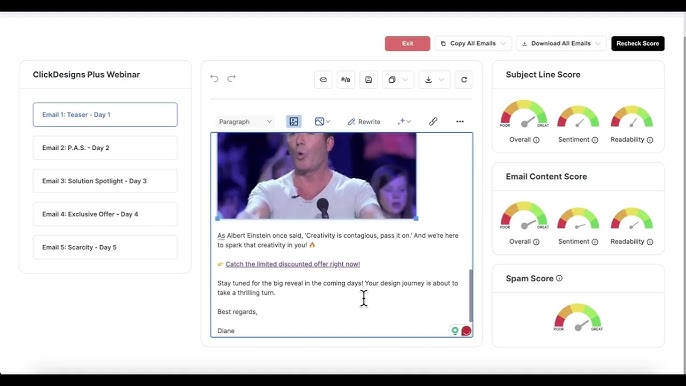Click the Stay tuned for the big reveal paragraph

pyautogui.click(x=338, y=288)
